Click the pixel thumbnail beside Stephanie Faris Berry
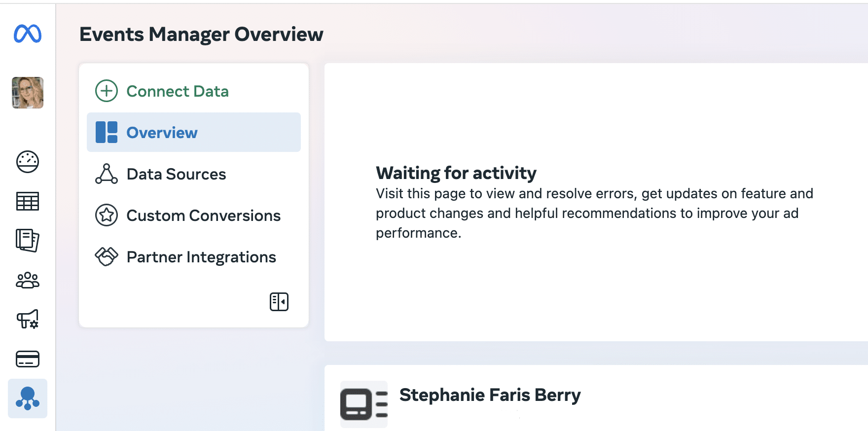Image resolution: width=868 pixels, height=431 pixels. [363, 403]
